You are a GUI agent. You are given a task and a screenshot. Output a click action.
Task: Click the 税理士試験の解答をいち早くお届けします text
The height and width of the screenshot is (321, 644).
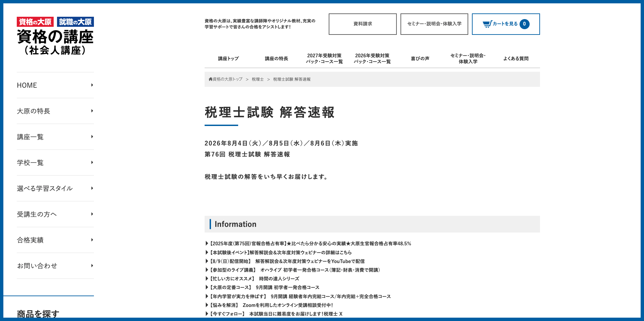[x=266, y=177]
